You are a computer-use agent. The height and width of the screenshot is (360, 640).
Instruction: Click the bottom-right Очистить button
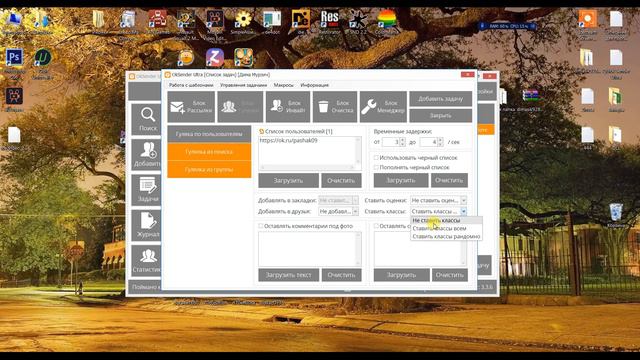(x=449, y=275)
